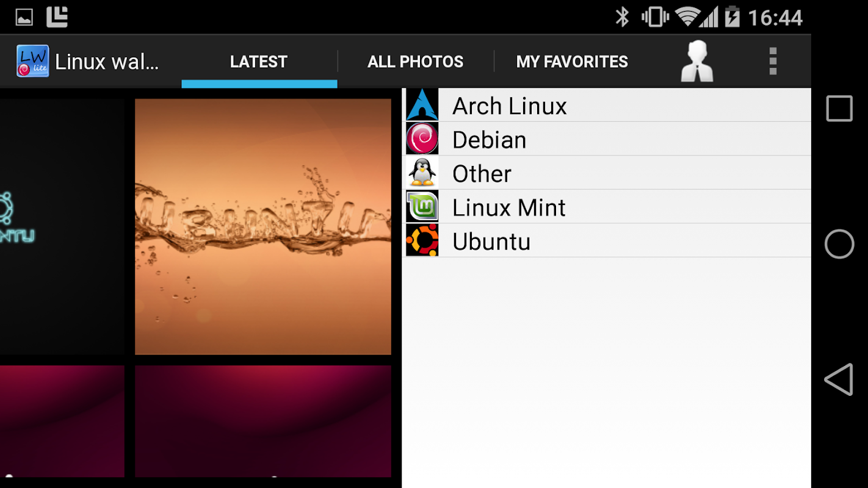Open the wide crimson gradient wallpaper under the orange one
Viewport: 868px width, 488px height.
tap(263, 421)
